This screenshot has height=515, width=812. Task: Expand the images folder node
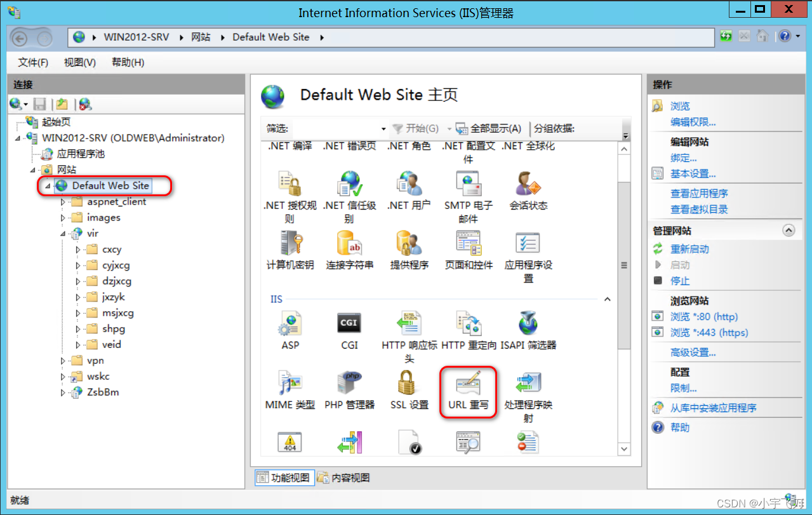pos(63,218)
